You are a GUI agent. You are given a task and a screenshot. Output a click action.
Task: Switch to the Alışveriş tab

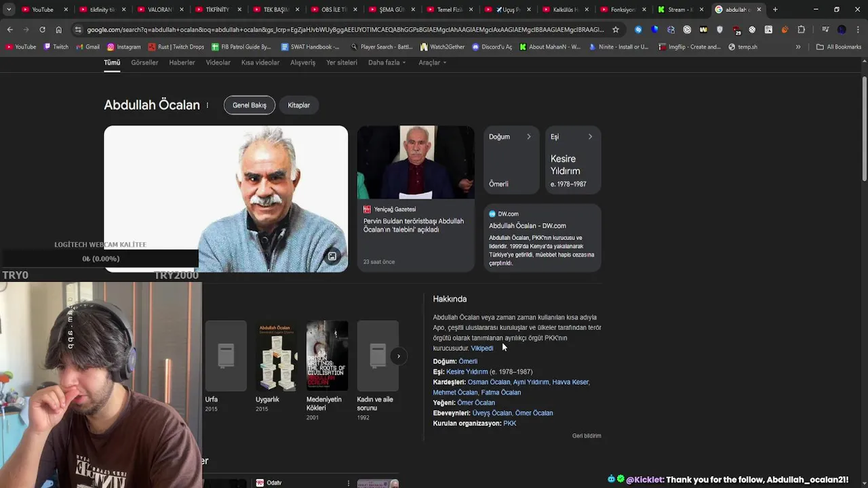click(303, 62)
